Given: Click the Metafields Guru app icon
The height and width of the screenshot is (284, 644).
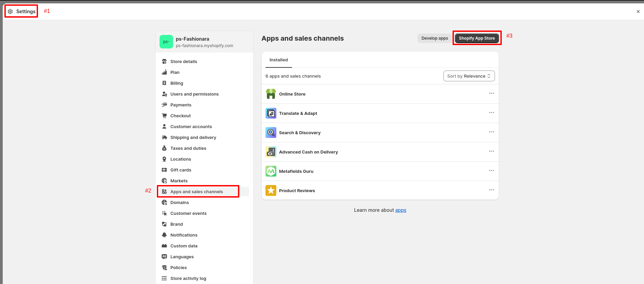Looking at the screenshot, I should (271, 171).
